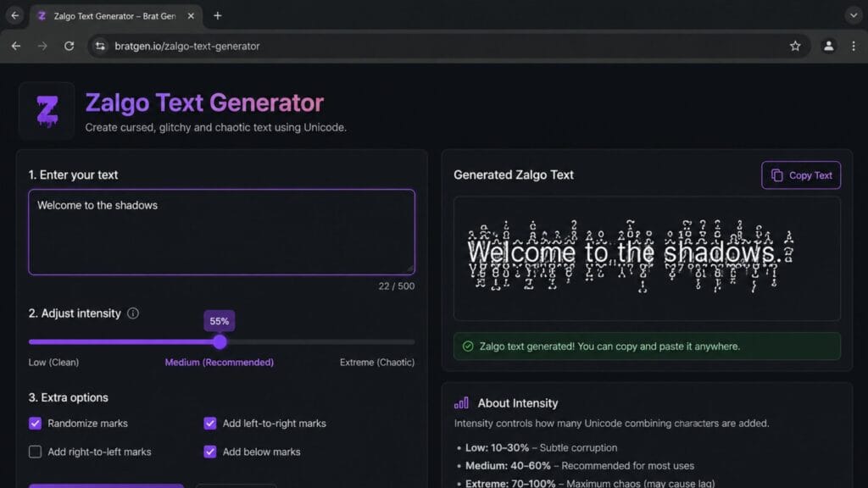Click the text input with 'Welcome to the shadows'
The image size is (868, 488).
[x=221, y=232]
